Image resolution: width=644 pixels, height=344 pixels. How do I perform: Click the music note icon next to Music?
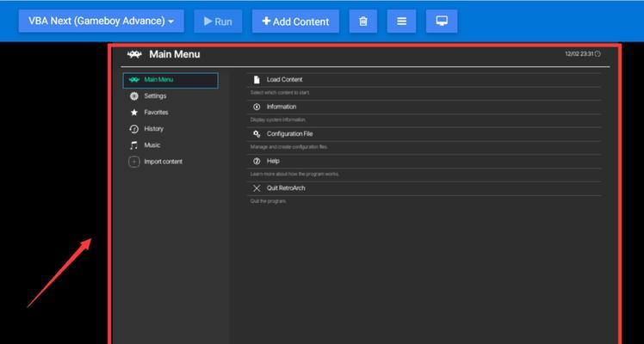[x=134, y=145]
